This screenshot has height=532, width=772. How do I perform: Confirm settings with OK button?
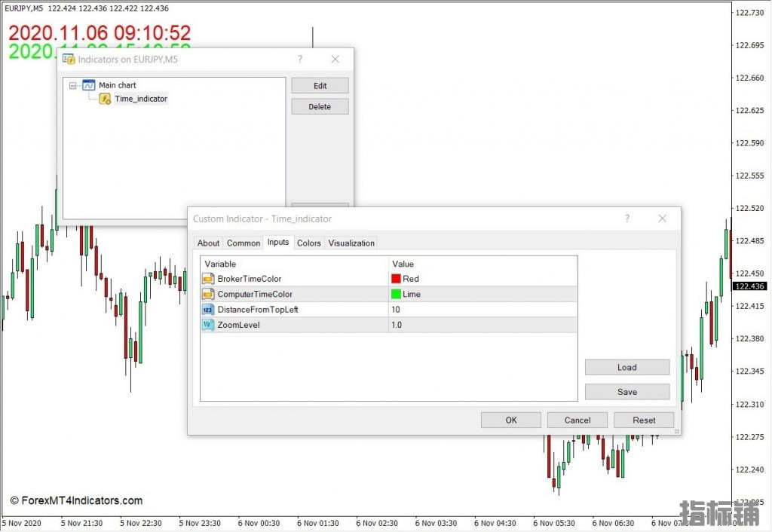point(510,420)
